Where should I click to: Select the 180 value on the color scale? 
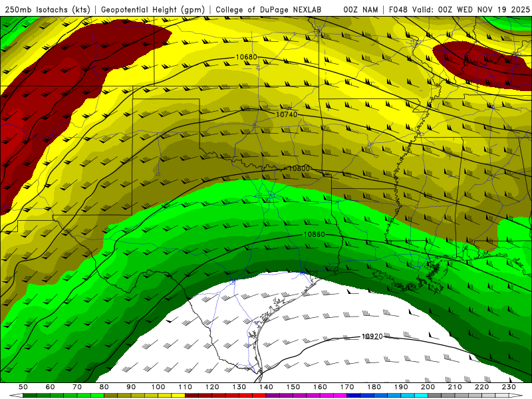pos(374,387)
